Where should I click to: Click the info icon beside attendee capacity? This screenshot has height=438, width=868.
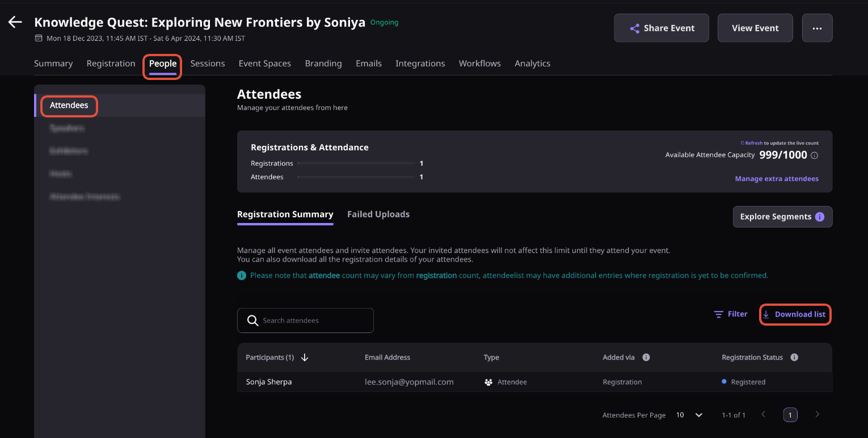click(x=814, y=155)
